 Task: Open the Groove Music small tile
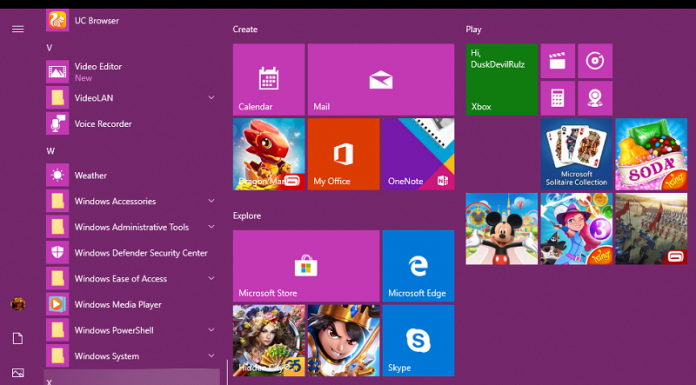click(595, 61)
